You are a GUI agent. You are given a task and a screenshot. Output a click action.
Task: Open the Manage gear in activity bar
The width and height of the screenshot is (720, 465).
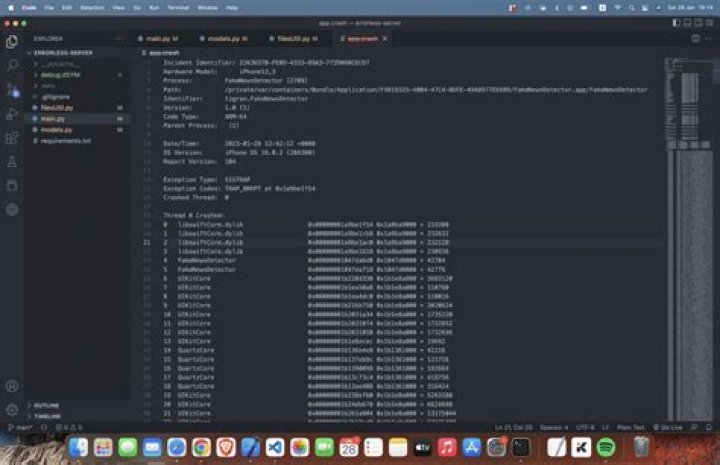coord(12,409)
